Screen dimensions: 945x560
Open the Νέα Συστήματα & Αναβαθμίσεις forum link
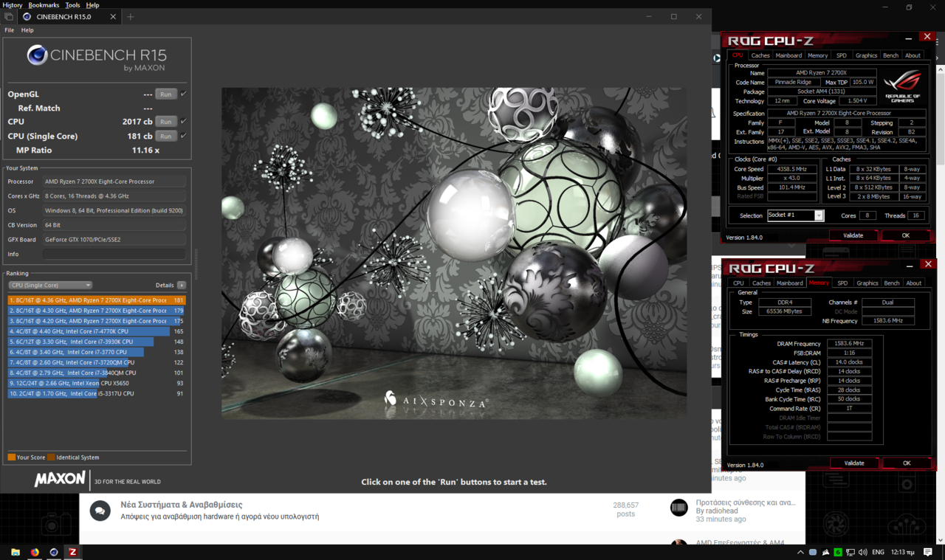point(181,505)
